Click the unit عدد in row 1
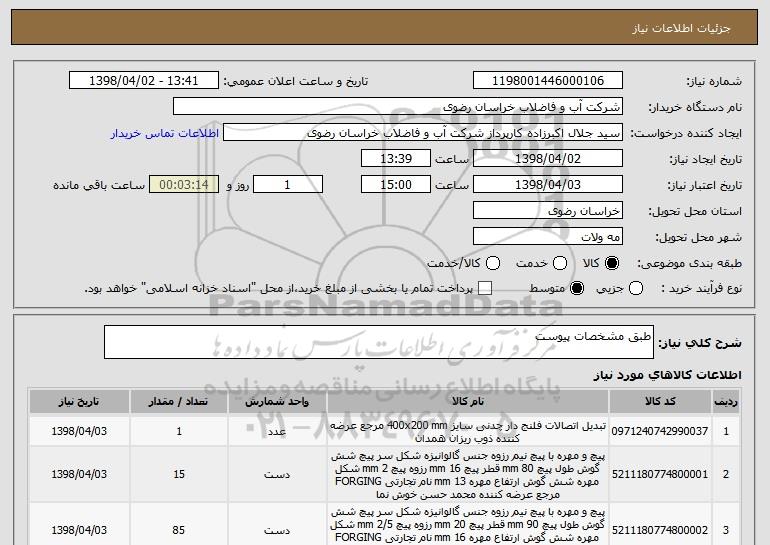 coord(277,432)
